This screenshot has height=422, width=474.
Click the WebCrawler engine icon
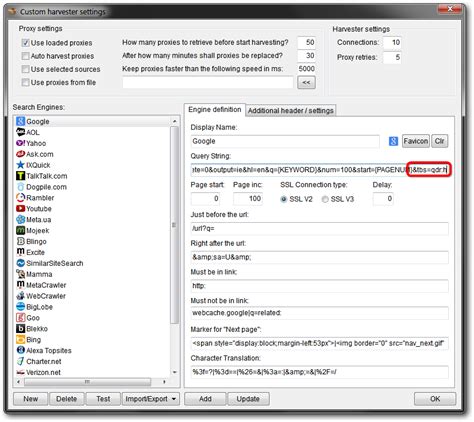pos(20,296)
